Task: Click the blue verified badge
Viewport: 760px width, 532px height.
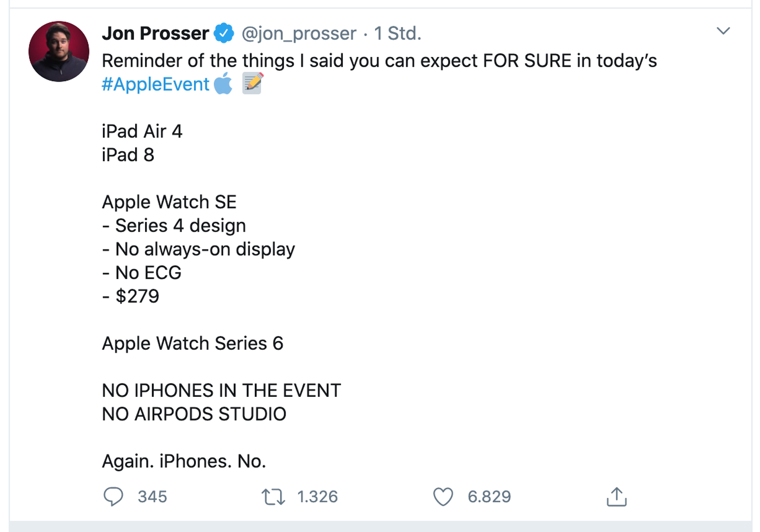Action: pyautogui.click(x=224, y=33)
